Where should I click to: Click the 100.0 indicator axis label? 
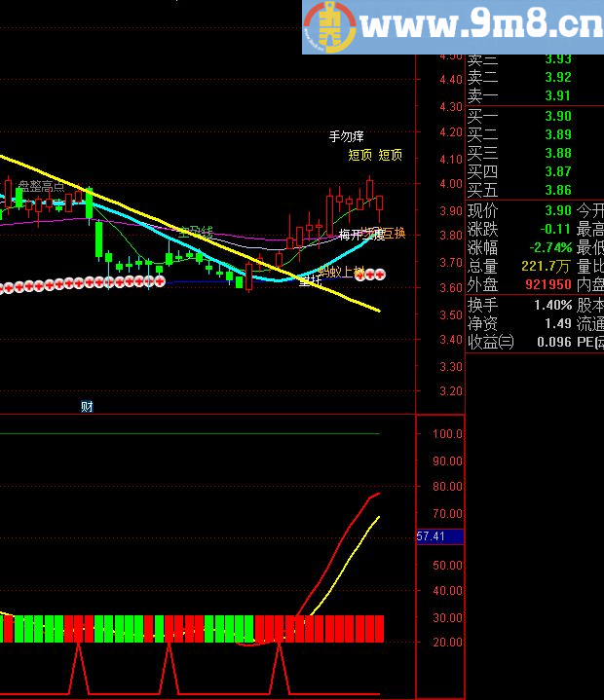[447, 433]
